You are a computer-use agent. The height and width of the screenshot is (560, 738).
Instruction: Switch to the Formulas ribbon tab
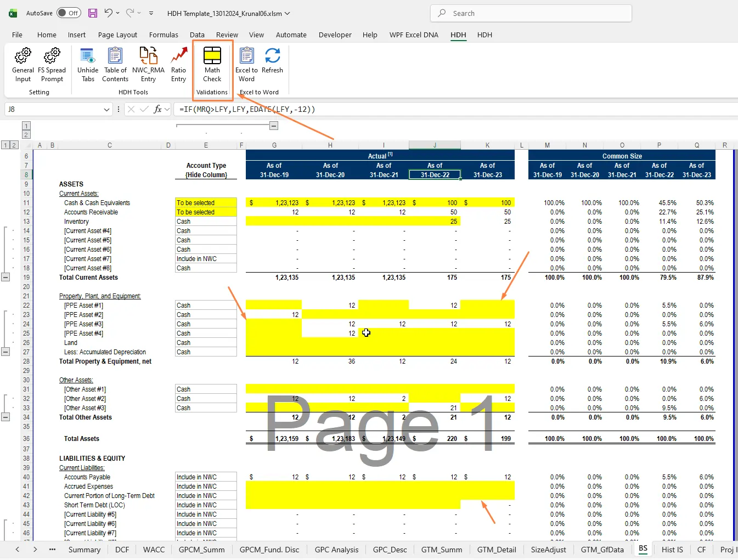164,35
